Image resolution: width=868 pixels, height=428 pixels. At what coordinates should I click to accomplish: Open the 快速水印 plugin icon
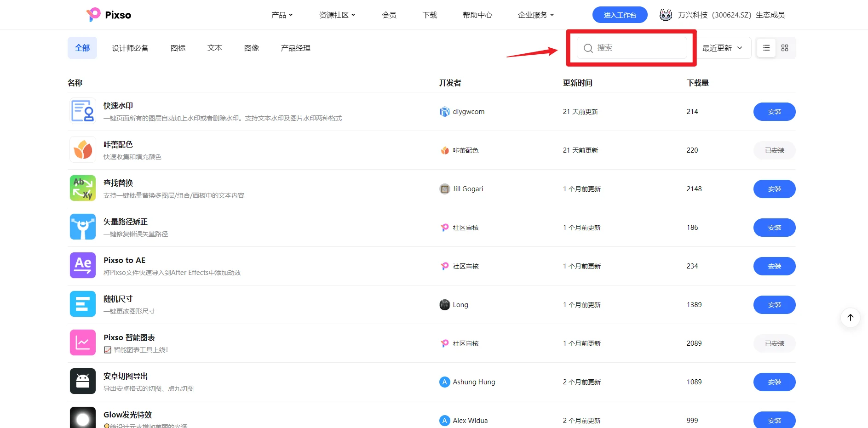tap(82, 111)
